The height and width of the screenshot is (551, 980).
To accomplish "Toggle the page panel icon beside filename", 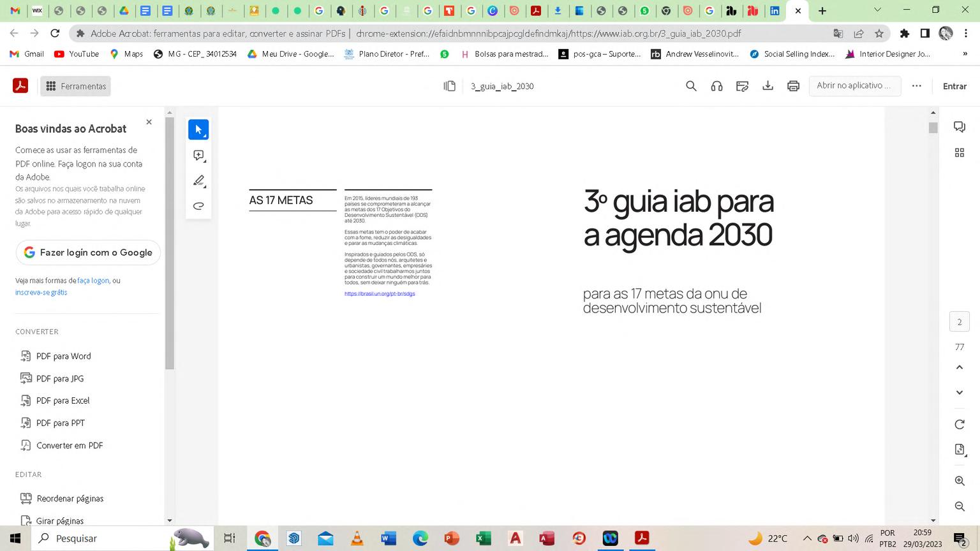I will [450, 86].
